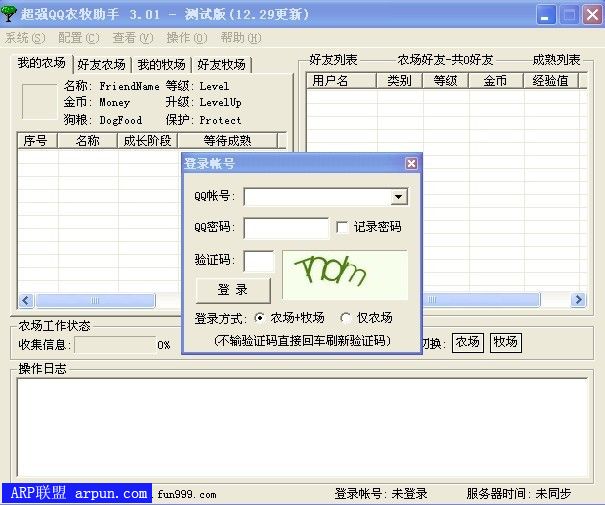Open the 查看(V) menu
605x505 pixels.
click(x=133, y=38)
